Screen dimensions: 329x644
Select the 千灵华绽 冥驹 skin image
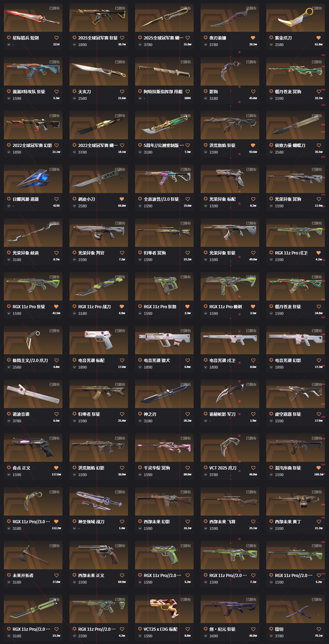point(164,447)
